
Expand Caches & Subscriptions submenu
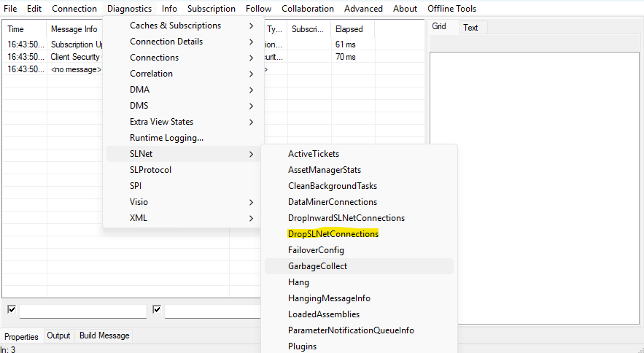[183, 26]
